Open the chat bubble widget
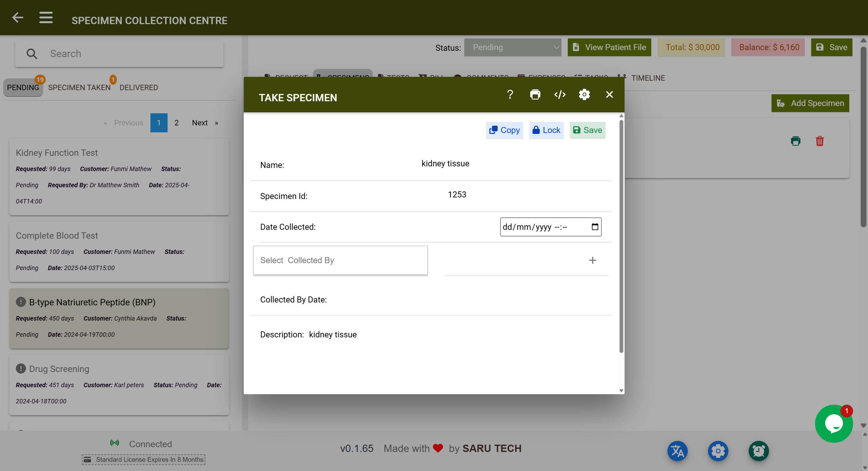Image resolution: width=868 pixels, height=471 pixels. 834,423
